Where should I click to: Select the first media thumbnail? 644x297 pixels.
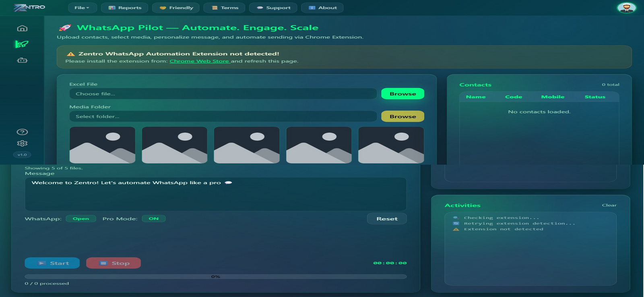point(102,145)
